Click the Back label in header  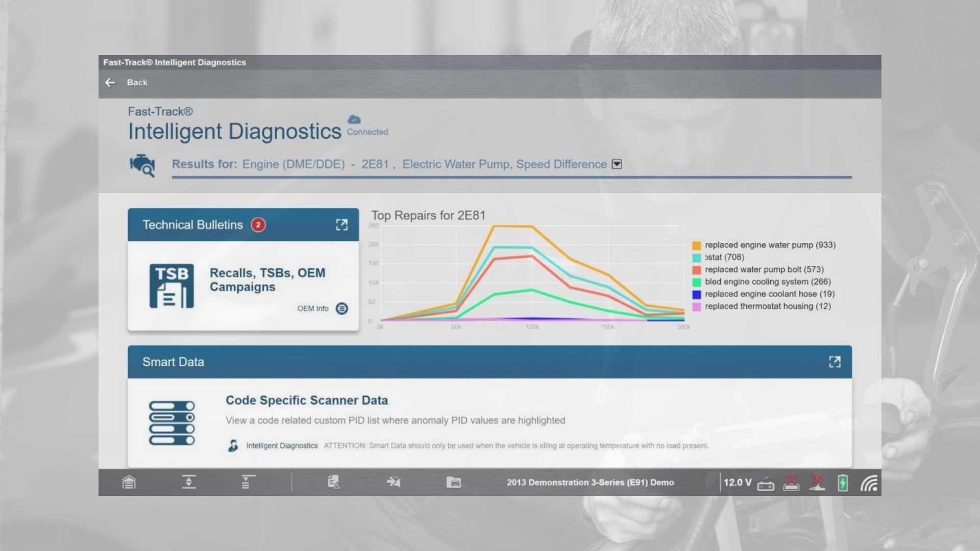point(137,83)
